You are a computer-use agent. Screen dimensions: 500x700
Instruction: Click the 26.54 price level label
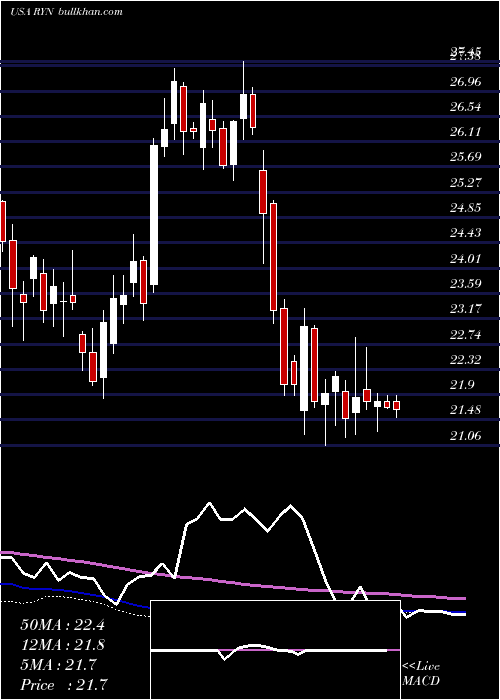(x=466, y=107)
